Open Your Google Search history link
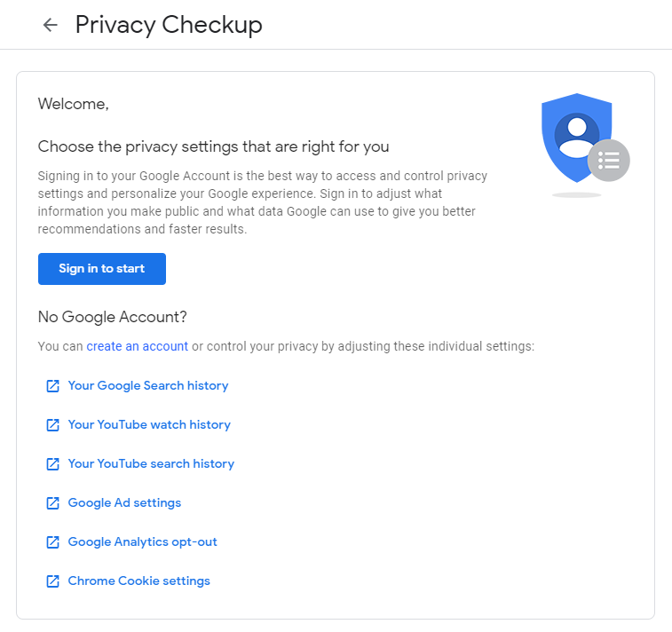 coord(148,386)
